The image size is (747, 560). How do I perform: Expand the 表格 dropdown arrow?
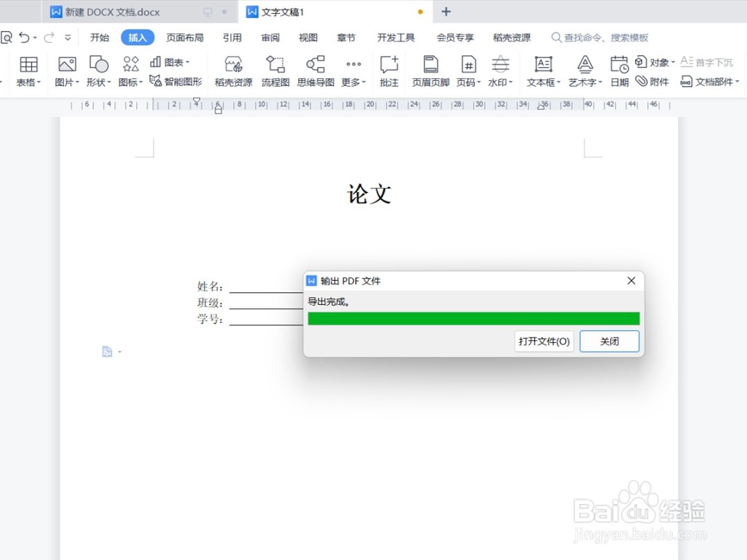click(39, 82)
